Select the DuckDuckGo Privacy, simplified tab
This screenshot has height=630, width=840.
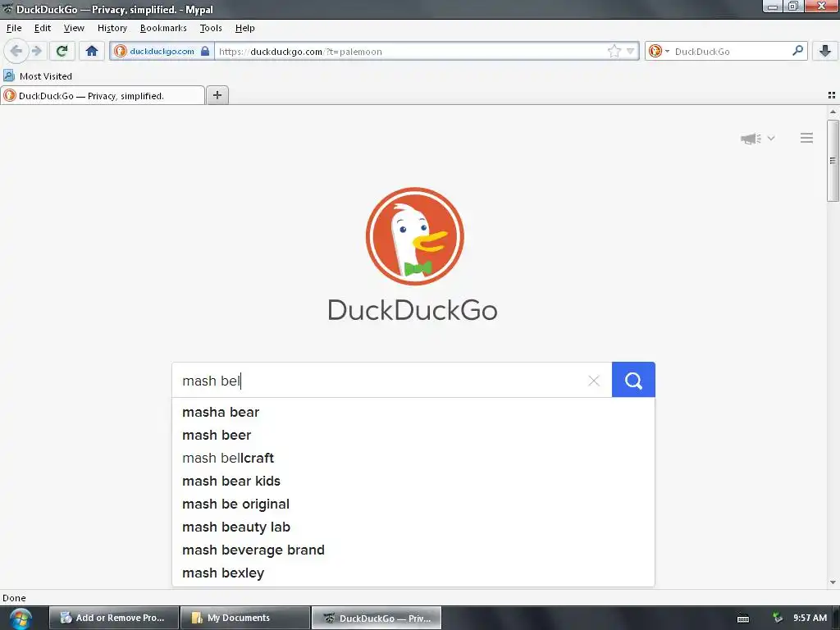(x=103, y=95)
